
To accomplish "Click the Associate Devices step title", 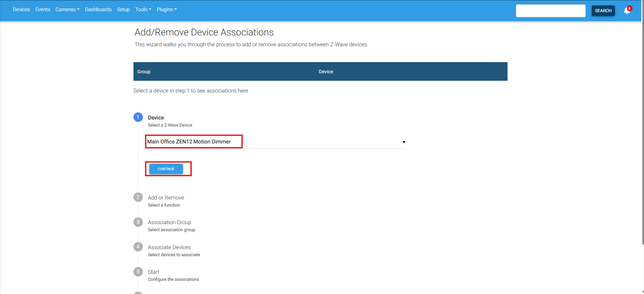I will pyautogui.click(x=169, y=247).
